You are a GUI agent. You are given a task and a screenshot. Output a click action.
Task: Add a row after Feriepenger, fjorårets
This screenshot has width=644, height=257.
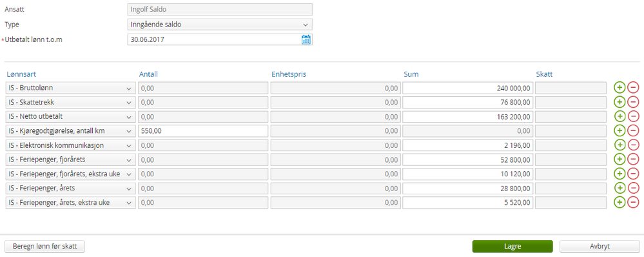620,159
